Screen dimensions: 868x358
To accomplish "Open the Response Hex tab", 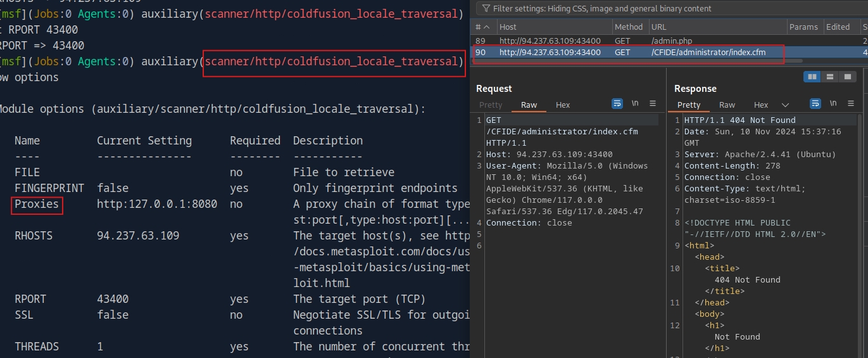I will coord(761,105).
